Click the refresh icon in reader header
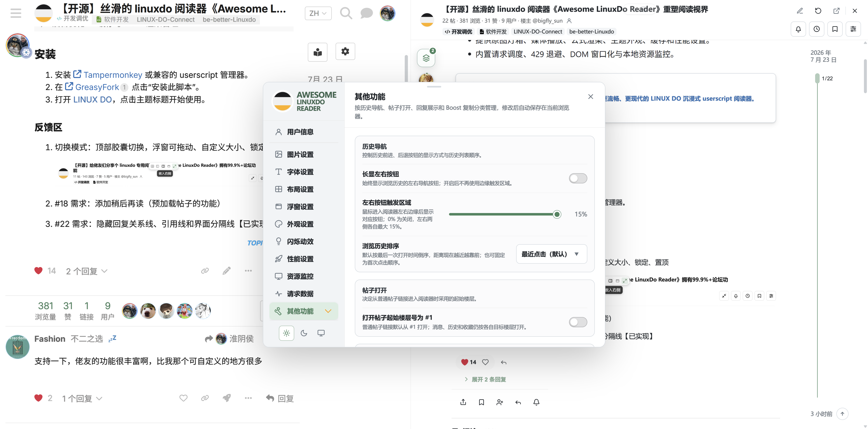The height and width of the screenshot is (429, 868). point(818,11)
